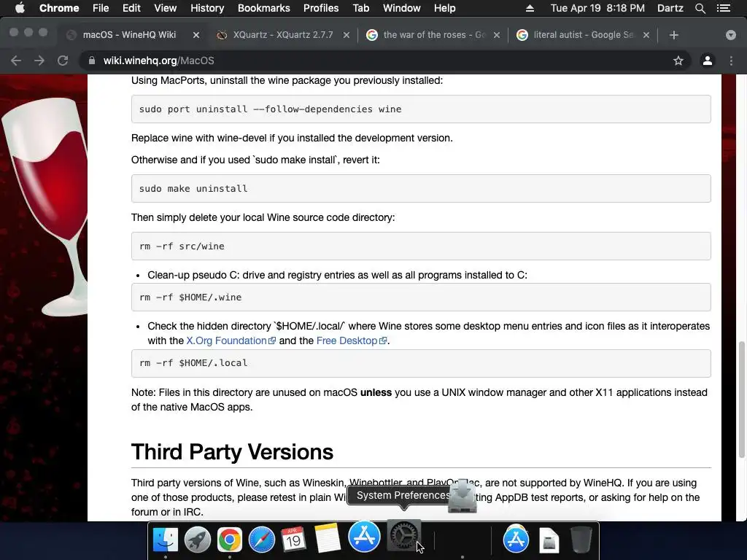This screenshot has height=560, width=747.
Task: Open Notification Center list icon
Action: pyautogui.click(x=724, y=8)
